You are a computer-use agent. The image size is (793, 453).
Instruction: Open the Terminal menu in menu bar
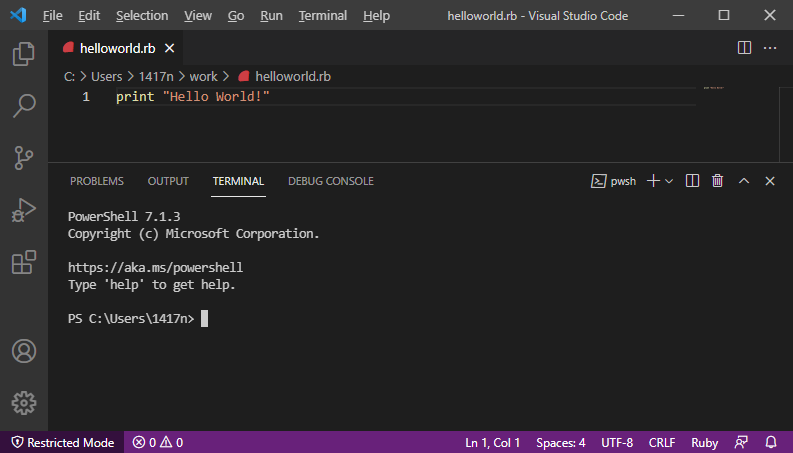323,16
